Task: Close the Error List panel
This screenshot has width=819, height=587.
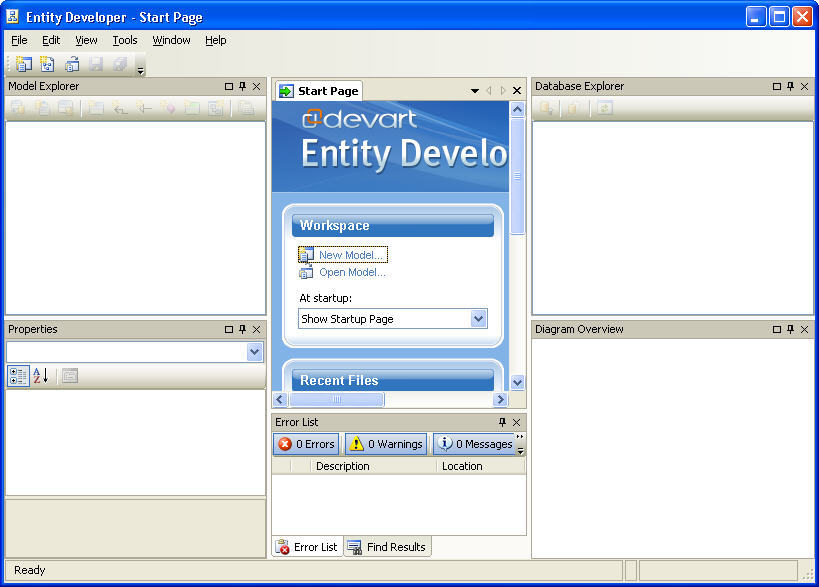Action: click(517, 422)
